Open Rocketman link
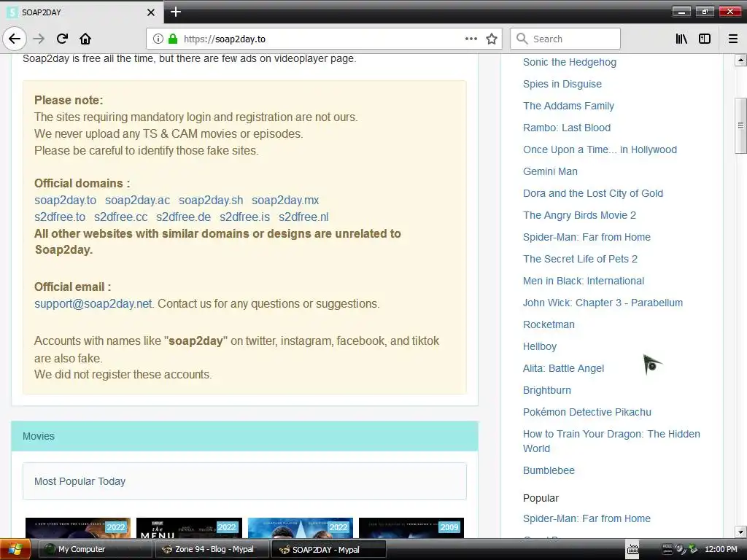 (549, 324)
